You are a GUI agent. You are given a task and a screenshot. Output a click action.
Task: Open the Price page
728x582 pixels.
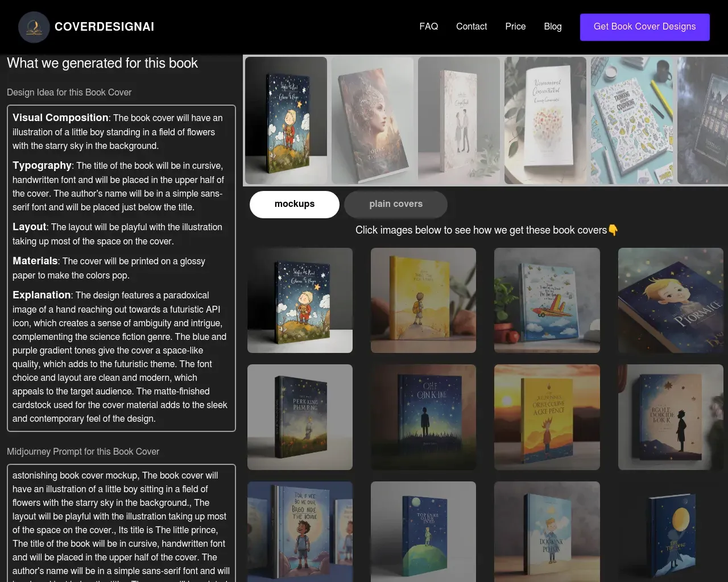[515, 27]
